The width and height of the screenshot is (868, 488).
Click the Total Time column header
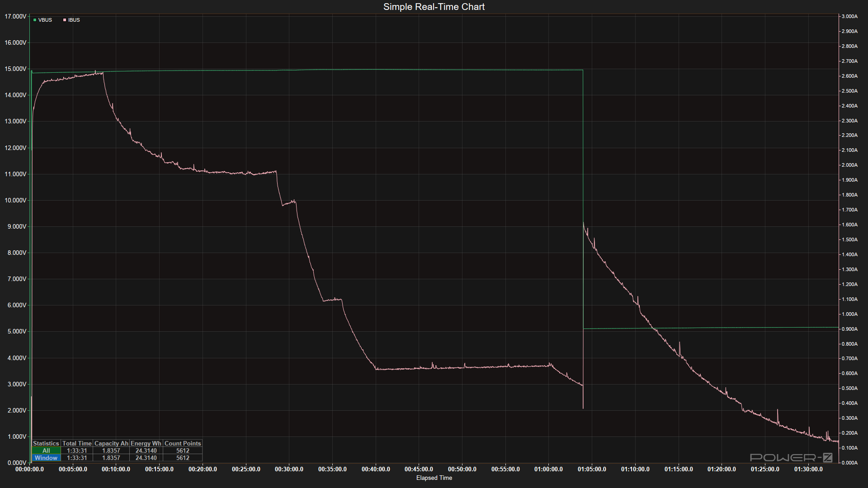click(x=77, y=443)
